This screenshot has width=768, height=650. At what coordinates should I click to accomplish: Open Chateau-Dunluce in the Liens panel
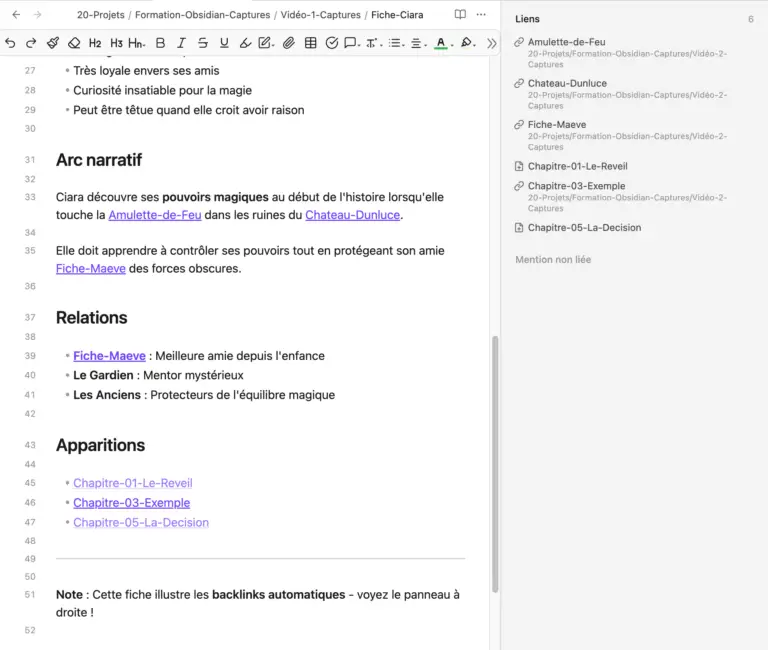coord(567,83)
